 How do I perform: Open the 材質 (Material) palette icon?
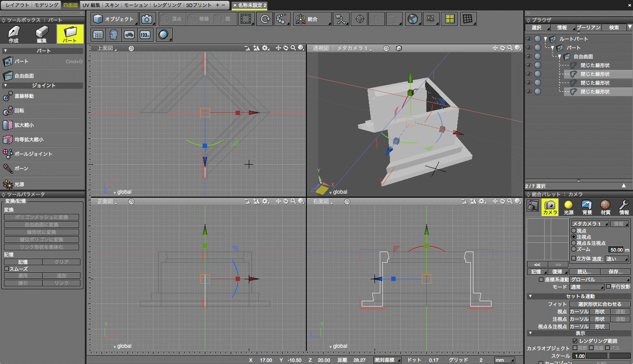605,207
